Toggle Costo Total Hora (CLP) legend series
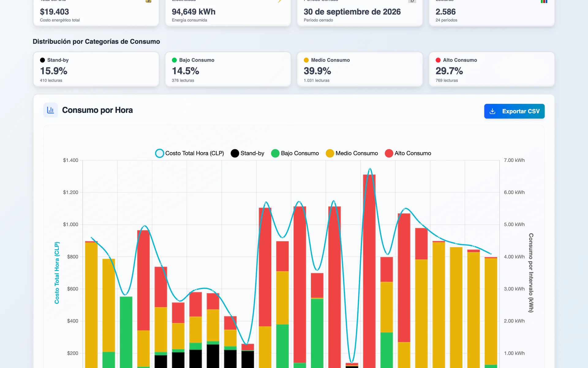 click(190, 153)
